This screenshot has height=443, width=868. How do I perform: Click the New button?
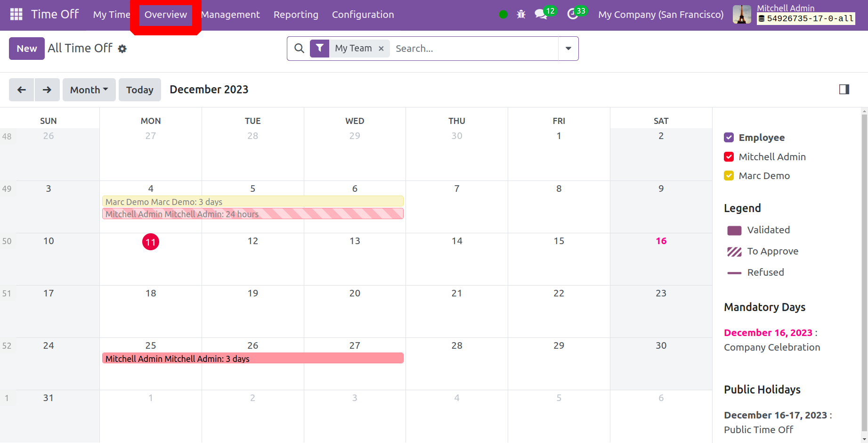point(27,49)
